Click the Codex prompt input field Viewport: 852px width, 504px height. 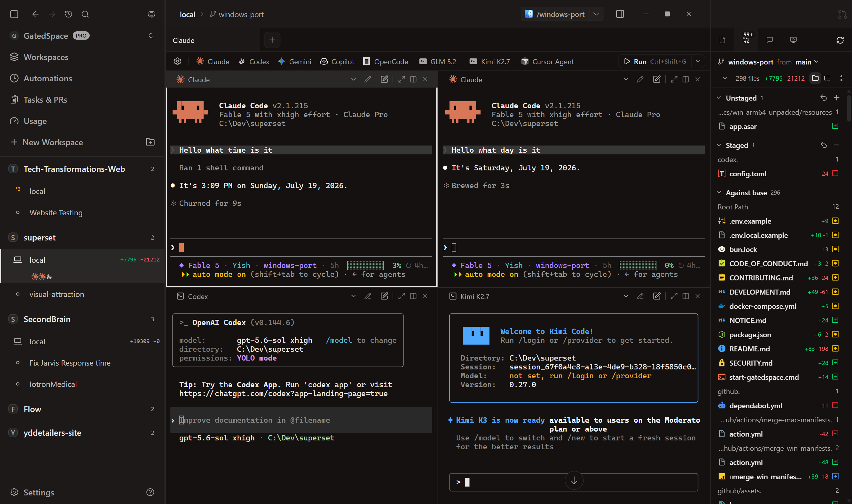point(301,420)
